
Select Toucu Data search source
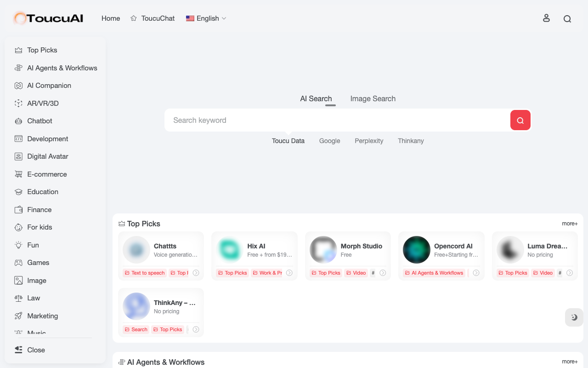tap(288, 141)
